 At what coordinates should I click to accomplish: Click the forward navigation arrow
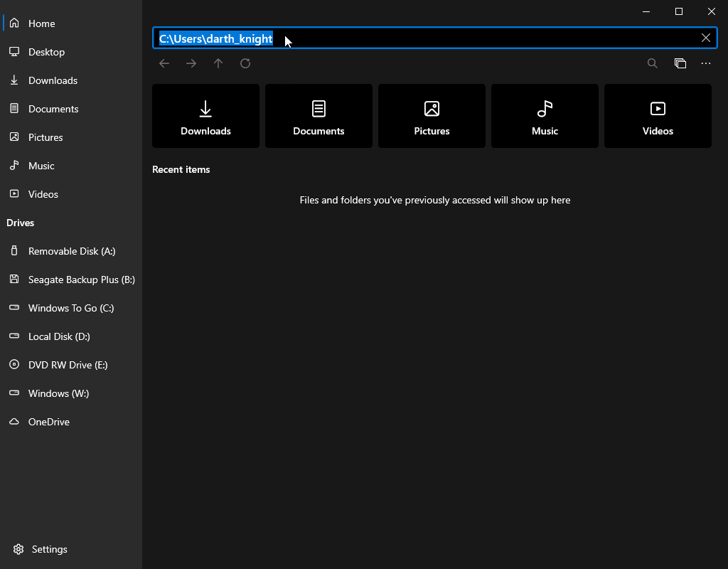coord(191,63)
